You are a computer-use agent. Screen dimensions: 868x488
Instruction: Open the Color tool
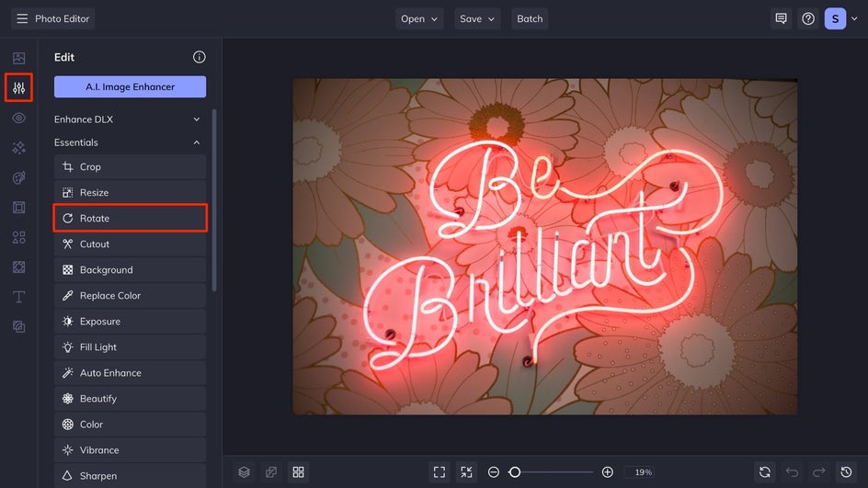130,425
